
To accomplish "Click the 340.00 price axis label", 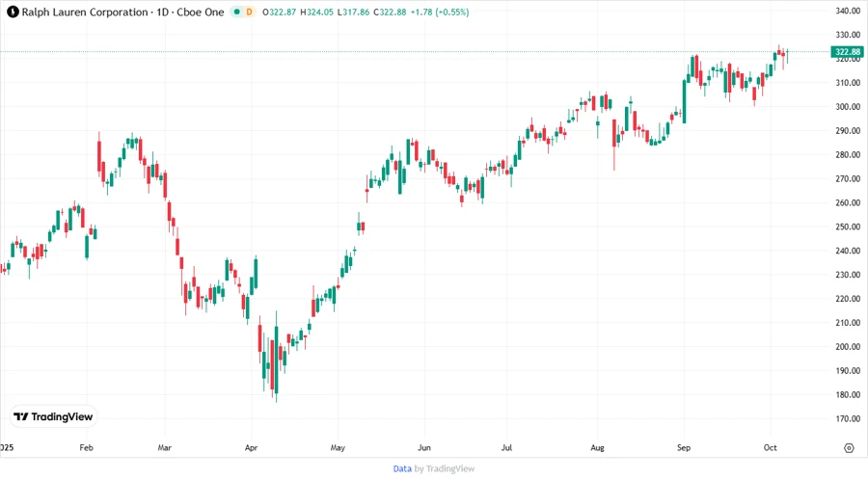I will pyautogui.click(x=847, y=12).
